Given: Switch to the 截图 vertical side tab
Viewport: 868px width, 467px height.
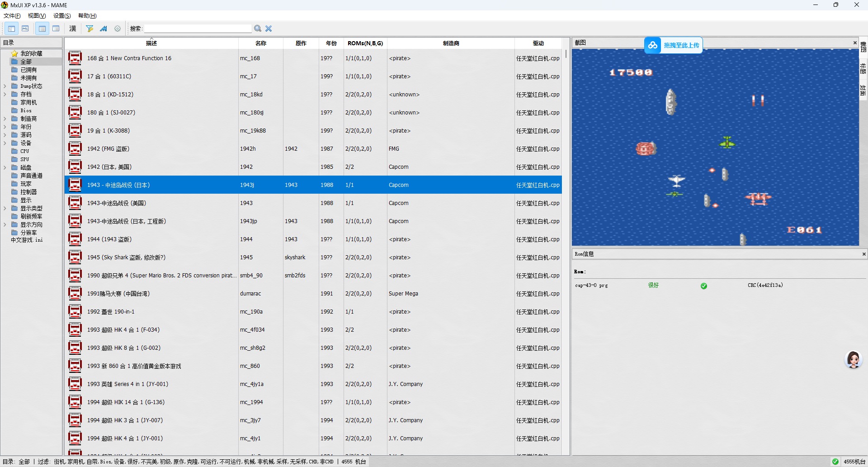Looking at the screenshot, I should [x=863, y=47].
